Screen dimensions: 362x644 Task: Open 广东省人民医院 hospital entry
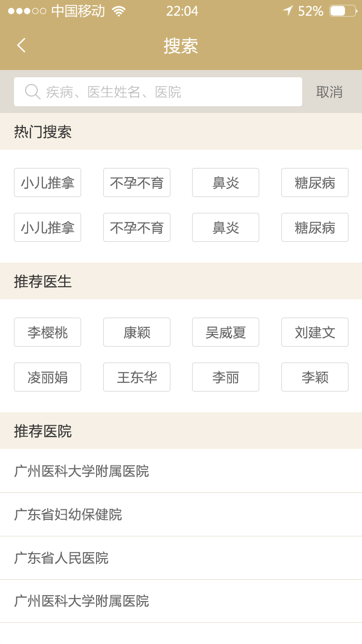181,558
